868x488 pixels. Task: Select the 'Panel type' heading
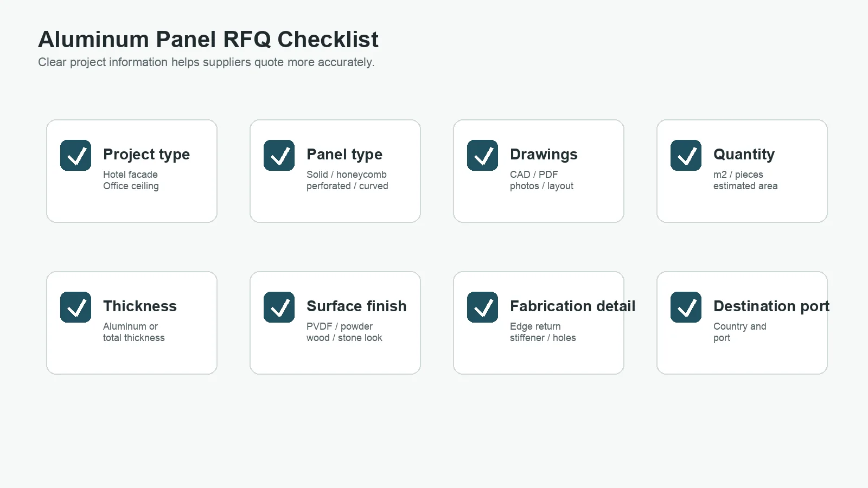(x=344, y=155)
